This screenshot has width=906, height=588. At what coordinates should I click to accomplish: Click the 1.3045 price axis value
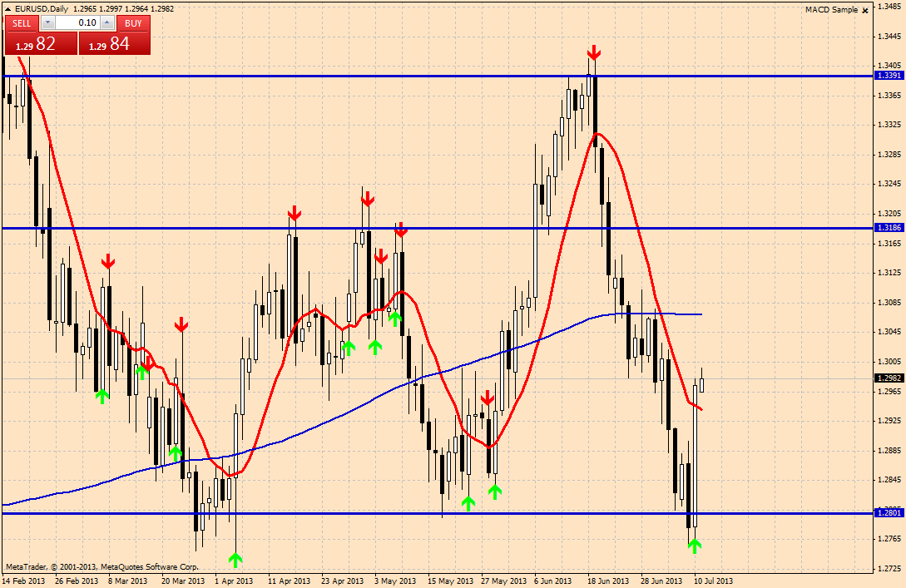click(890, 332)
